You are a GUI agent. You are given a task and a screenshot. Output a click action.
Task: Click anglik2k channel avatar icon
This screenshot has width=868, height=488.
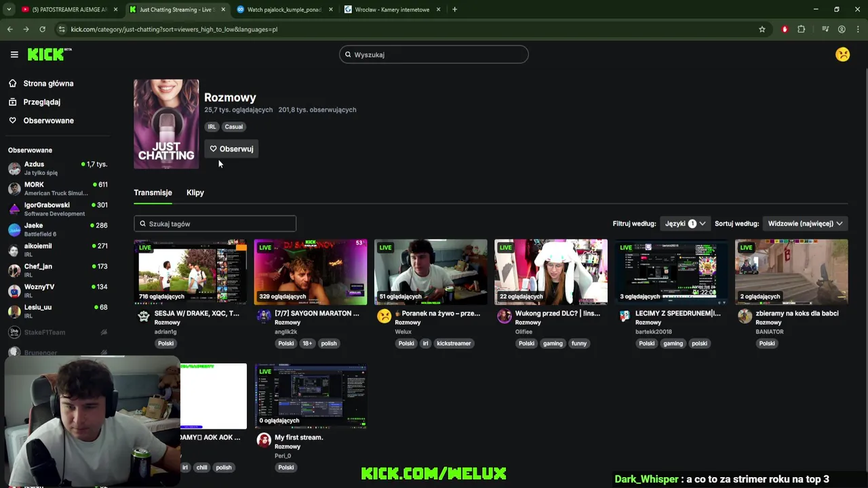tap(264, 317)
